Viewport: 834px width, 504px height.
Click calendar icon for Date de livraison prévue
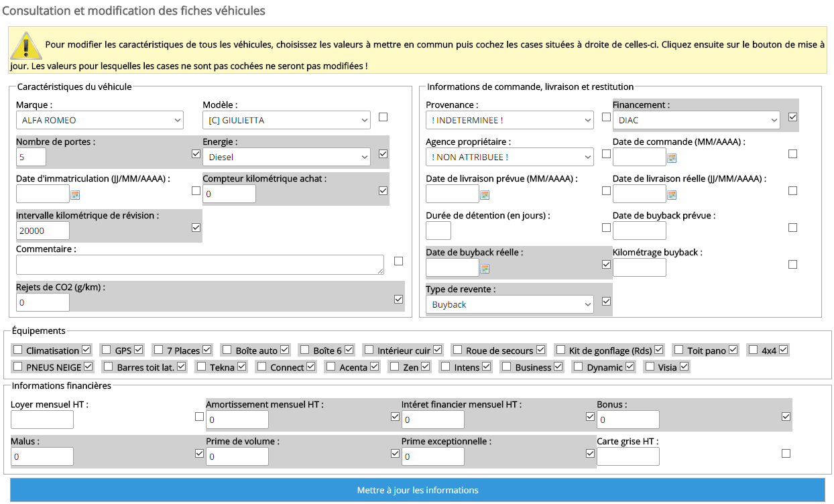(x=485, y=195)
